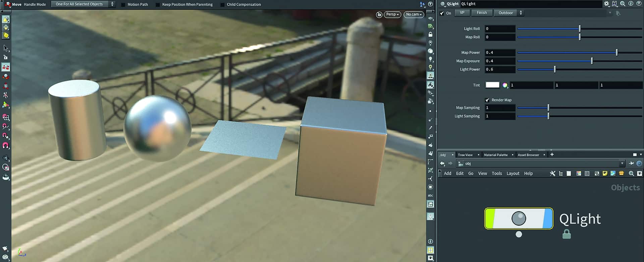Open the dimmed dropdown arrow right of Outdoor
The height and width of the screenshot is (262, 644).
click(x=610, y=13)
